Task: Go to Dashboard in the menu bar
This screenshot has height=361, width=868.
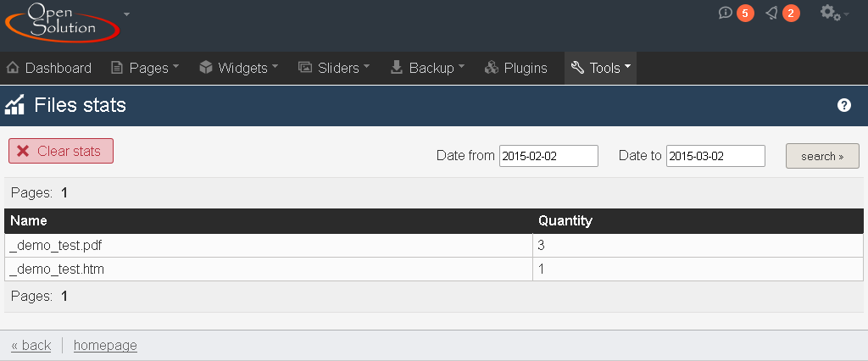Action: [48, 68]
